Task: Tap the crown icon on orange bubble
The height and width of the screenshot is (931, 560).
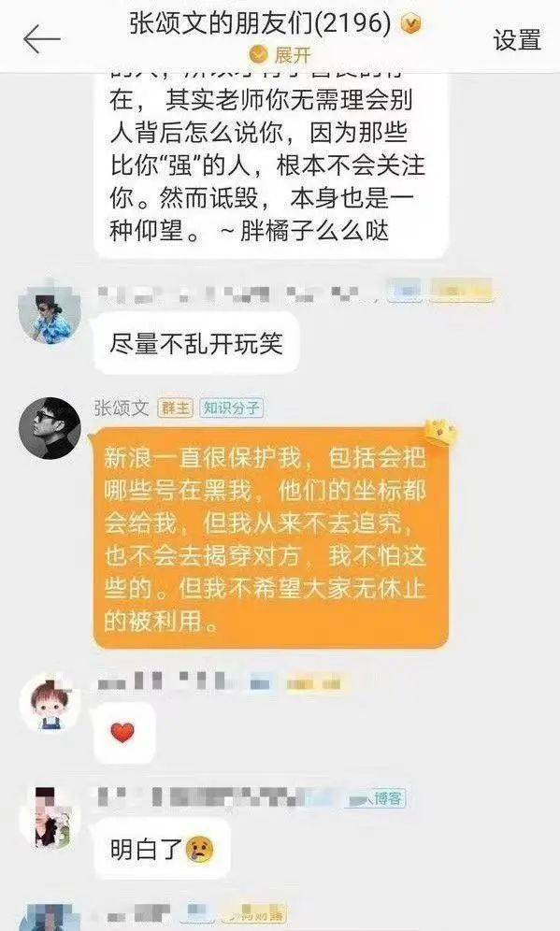Action: point(439,432)
